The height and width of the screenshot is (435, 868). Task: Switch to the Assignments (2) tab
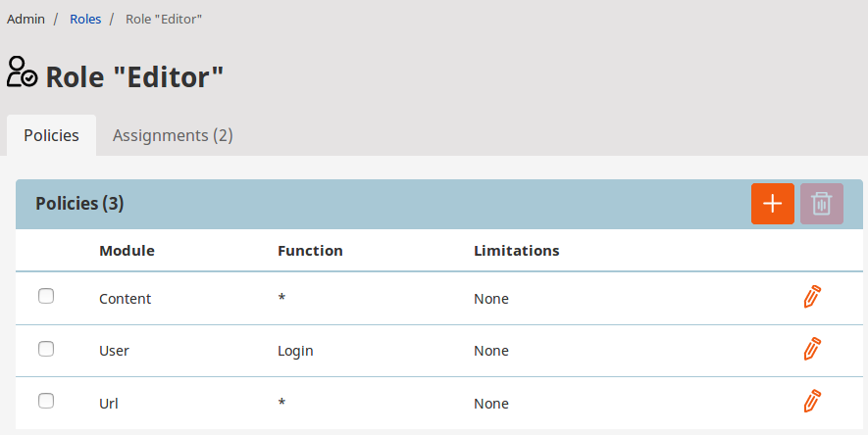pyautogui.click(x=173, y=135)
